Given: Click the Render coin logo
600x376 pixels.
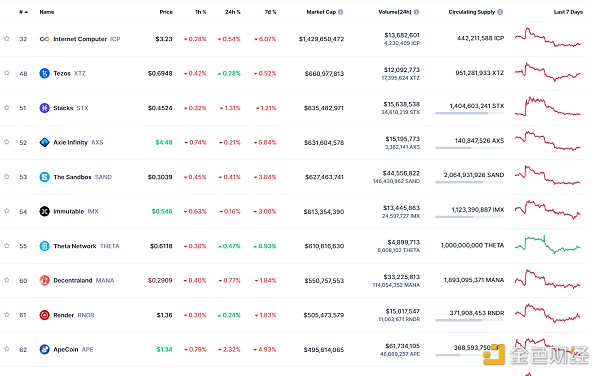Looking at the screenshot, I should (x=44, y=315).
